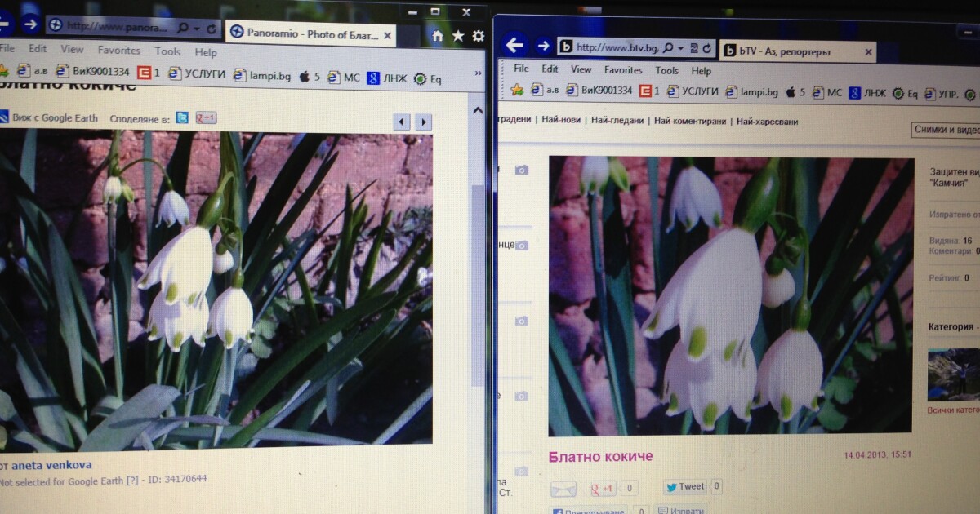Open the search magnifier in the bTV address bar
Screen dimensions: 980x514
click(x=669, y=48)
